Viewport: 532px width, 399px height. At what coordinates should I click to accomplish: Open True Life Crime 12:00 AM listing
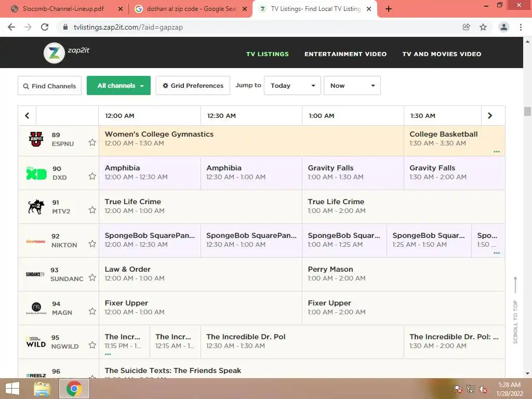pos(201,207)
